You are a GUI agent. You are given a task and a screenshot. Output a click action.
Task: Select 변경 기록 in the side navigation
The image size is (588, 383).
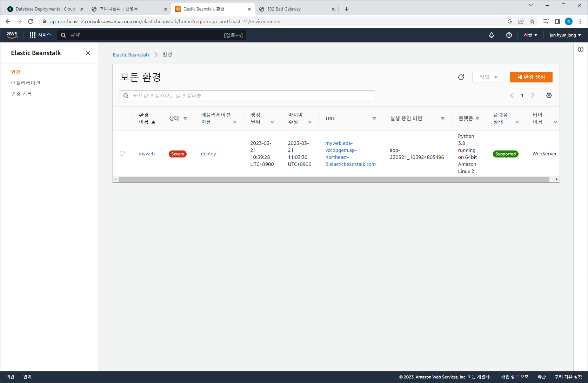(21, 94)
